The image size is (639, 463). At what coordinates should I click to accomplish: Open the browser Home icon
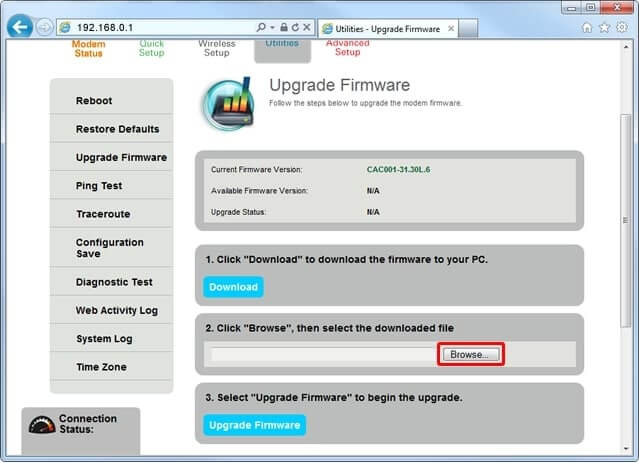(586, 27)
